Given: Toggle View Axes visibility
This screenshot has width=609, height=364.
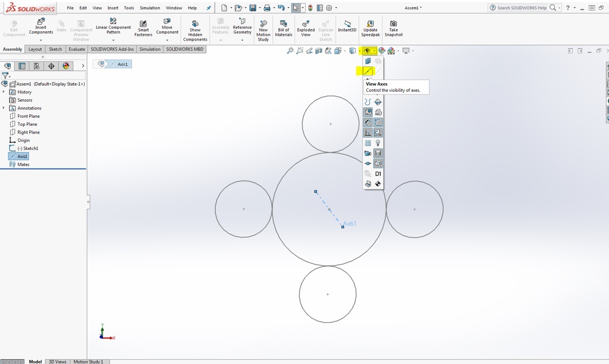Looking at the screenshot, I should (x=368, y=71).
